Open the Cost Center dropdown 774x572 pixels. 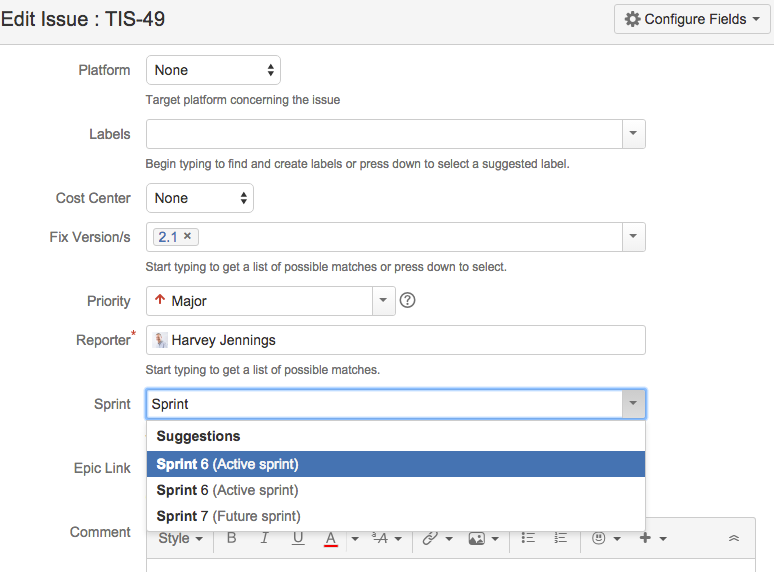[199, 198]
